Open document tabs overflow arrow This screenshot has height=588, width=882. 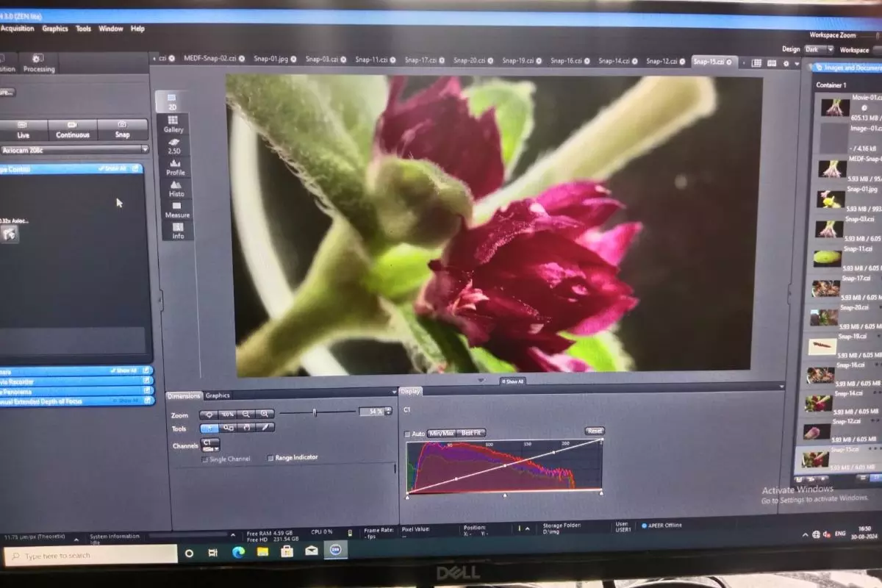797,65
